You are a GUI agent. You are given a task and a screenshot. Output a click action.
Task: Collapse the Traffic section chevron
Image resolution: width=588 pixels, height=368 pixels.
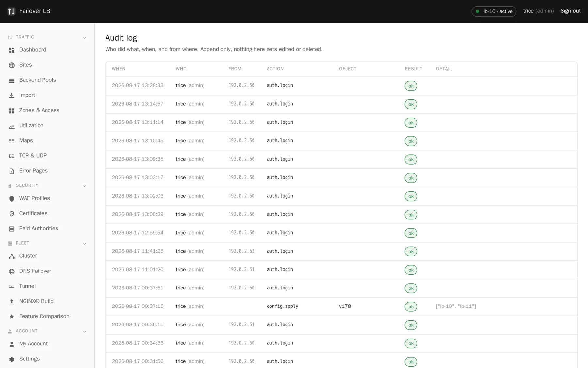(x=85, y=38)
